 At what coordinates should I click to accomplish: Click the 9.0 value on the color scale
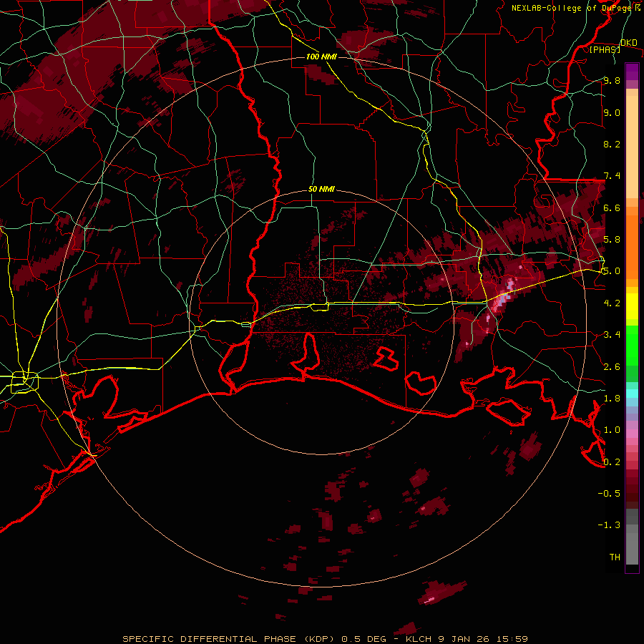coord(612,112)
